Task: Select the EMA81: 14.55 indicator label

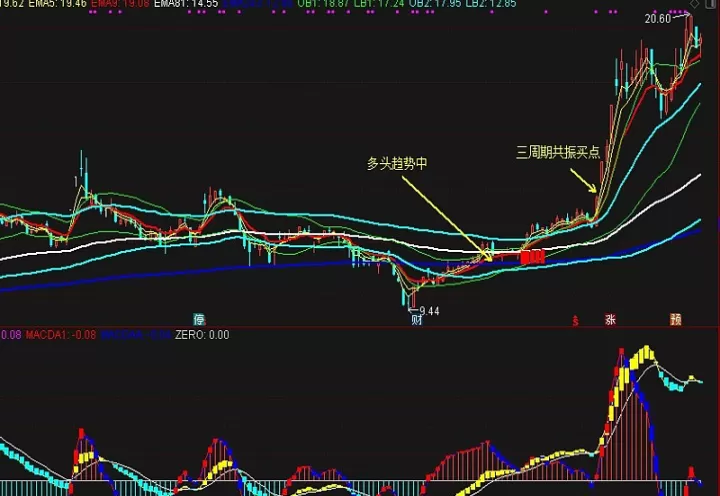Action: click(x=186, y=4)
